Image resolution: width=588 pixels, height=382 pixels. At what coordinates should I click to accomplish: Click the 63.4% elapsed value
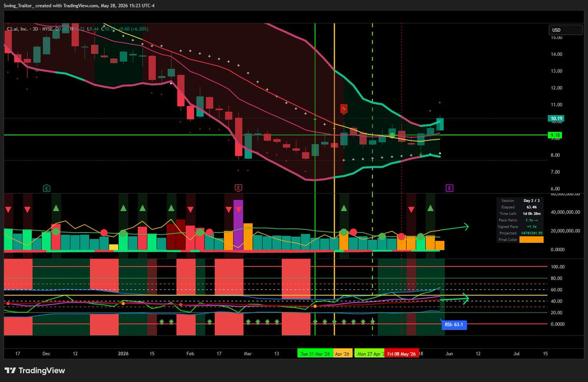click(x=532, y=207)
